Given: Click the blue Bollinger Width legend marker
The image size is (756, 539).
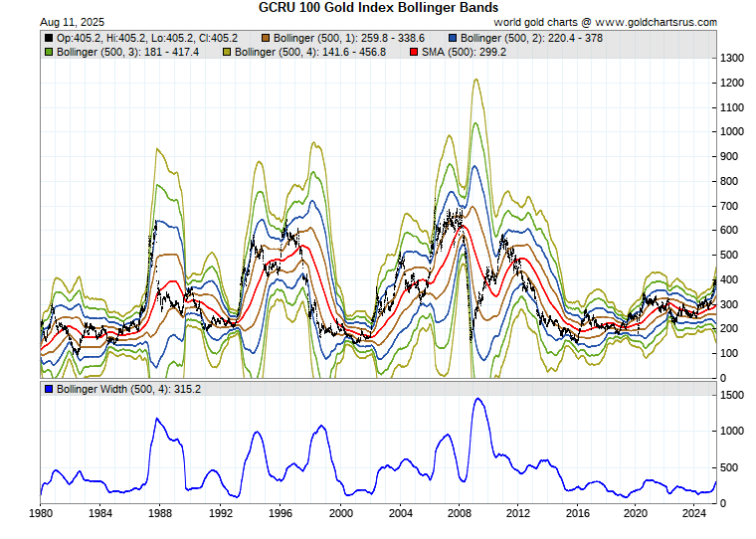Looking at the screenshot, I should pos(49,389).
